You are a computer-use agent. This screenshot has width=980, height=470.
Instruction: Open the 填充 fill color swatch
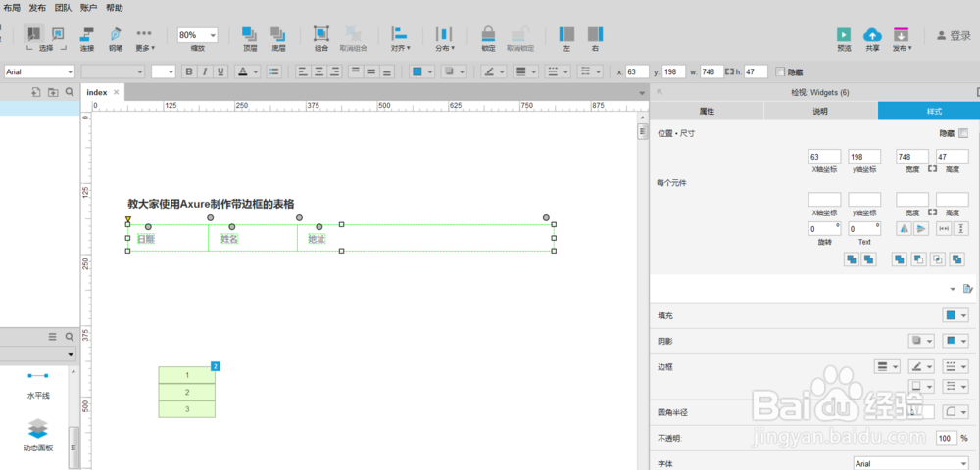[955, 316]
